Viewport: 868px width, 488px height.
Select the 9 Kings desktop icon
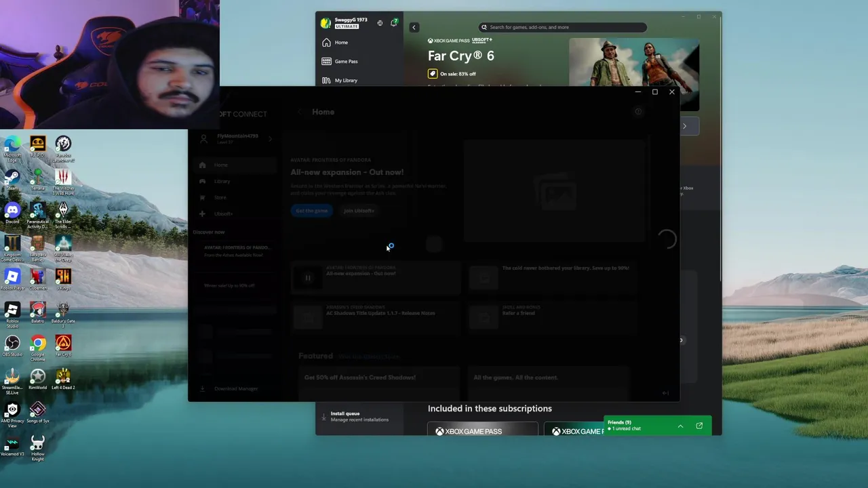[x=63, y=279]
